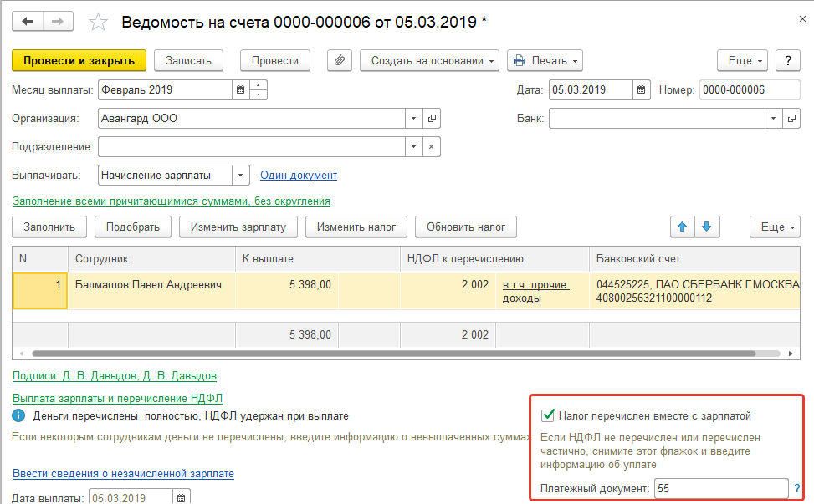The height and width of the screenshot is (504, 814).
Task: Select К выплате 5 398,00 cell in row 1
Action: coord(287,291)
